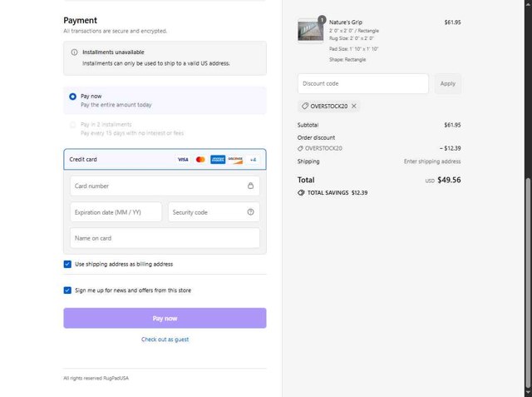The width and height of the screenshot is (532, 397).
Task: Click the $49.56 total amount
Action: [x=449, y=180]
